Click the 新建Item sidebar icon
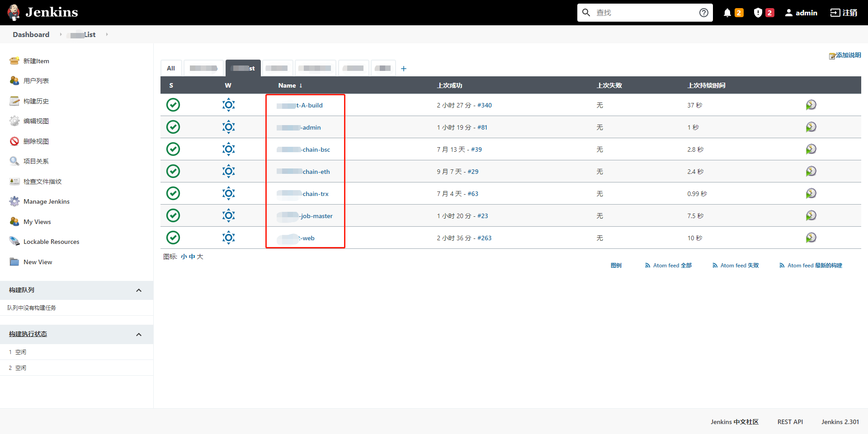Screen dimensions: 868x434 click(14, 61)
